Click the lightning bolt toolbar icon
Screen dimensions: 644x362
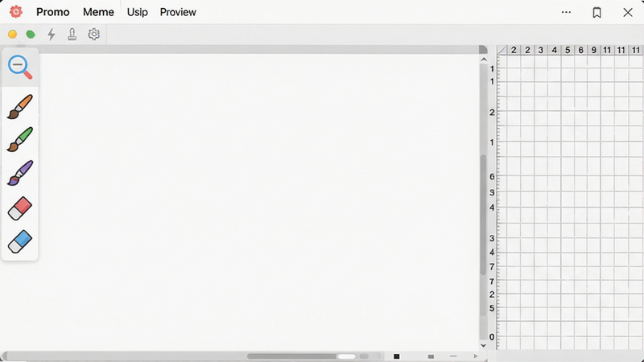[52, 34]
